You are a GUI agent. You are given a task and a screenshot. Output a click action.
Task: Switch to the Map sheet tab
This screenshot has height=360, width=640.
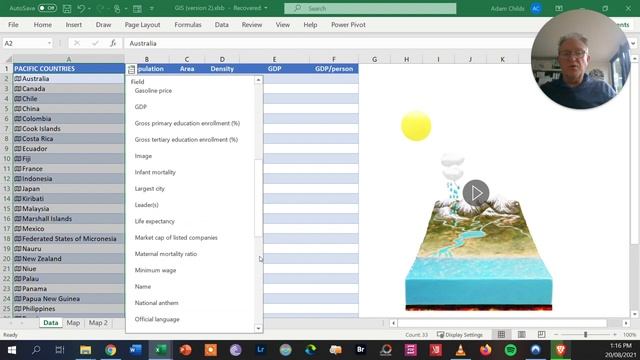(73, 323)
